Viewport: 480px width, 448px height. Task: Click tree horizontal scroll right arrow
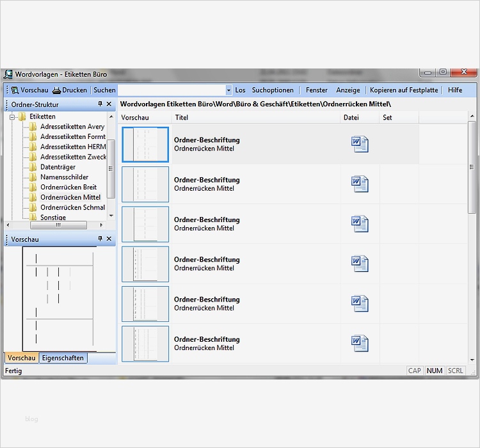[x=101, y=225]
